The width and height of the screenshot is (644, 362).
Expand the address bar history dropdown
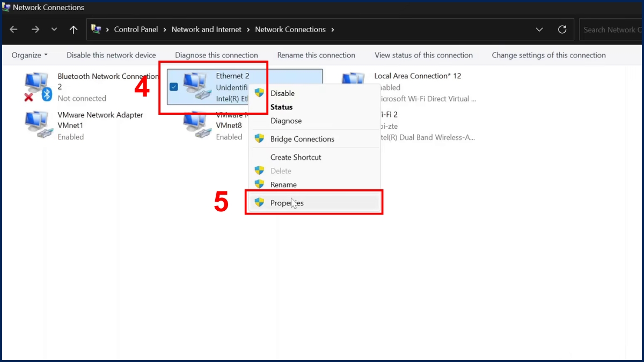click(539, 29)
